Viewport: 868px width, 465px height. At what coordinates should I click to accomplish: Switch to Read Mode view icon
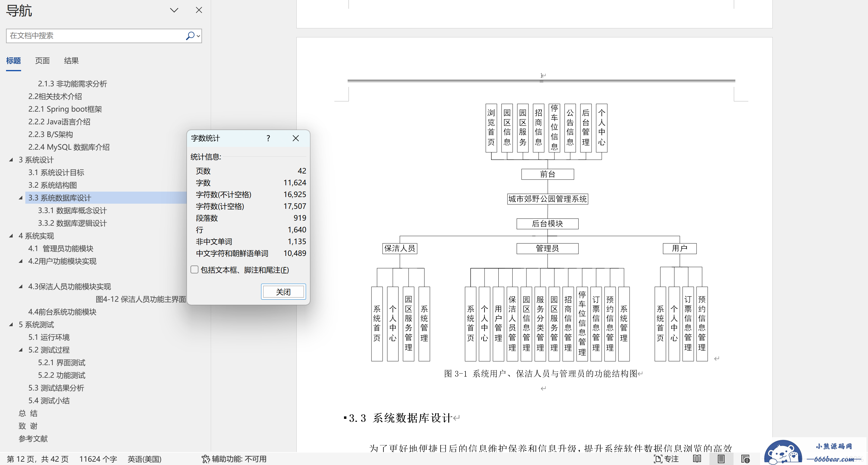[697, 459]
